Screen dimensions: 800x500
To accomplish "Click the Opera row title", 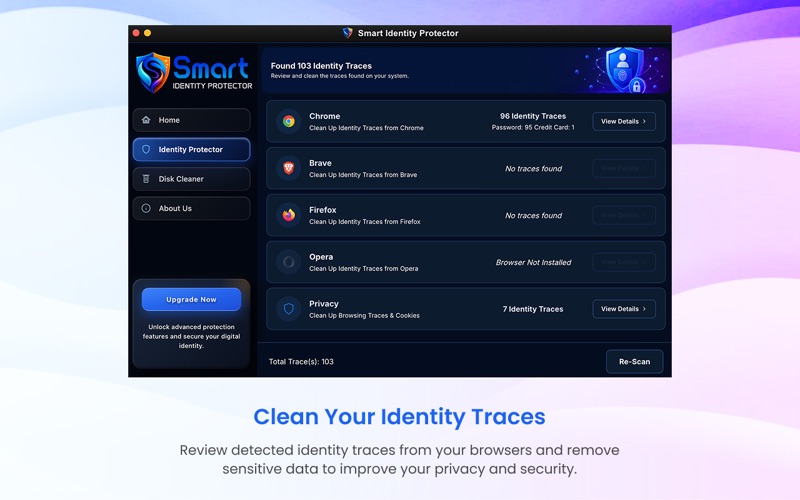I will [x=321, y=257].
